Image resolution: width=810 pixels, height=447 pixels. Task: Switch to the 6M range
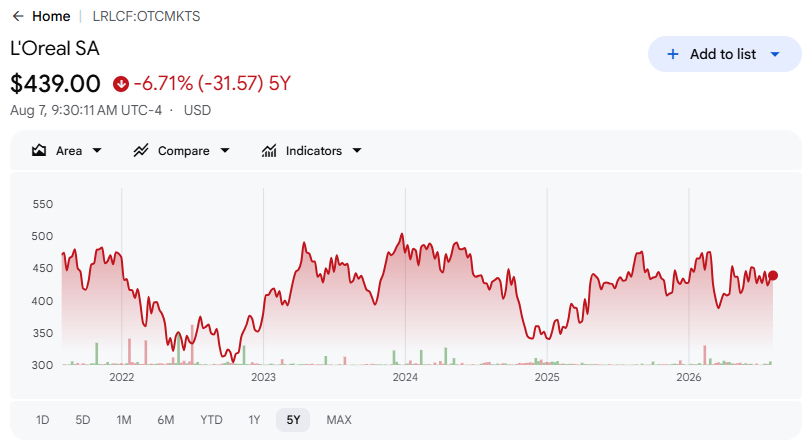pyautogui.click(x=166, y=420)
